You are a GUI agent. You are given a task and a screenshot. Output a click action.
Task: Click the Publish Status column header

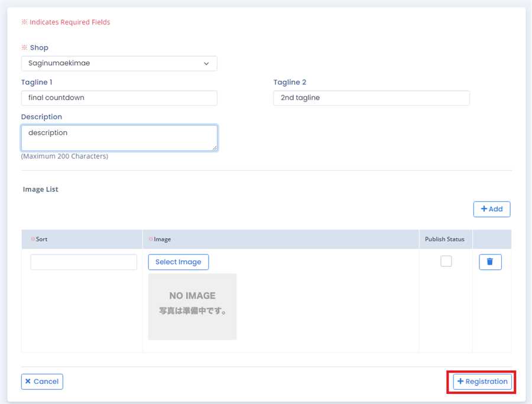(x=445, y=239)
